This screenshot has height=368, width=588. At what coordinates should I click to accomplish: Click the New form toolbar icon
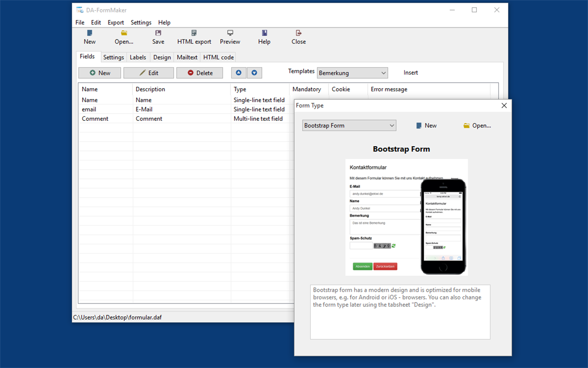(90, 37)
